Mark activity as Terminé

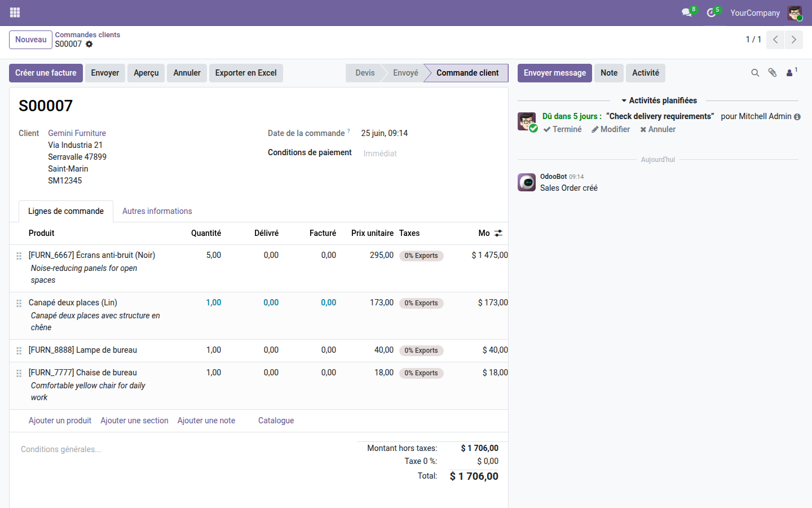tap(562, 129)
